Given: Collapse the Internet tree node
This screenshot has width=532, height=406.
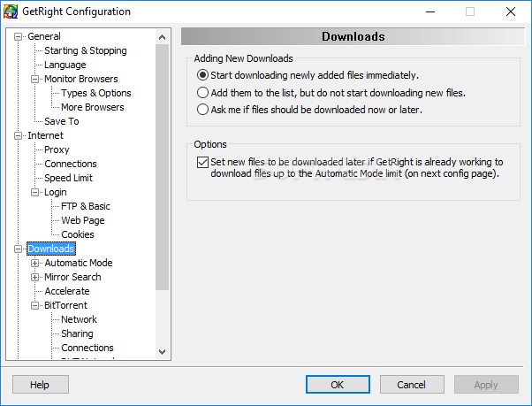Looking at the screenshot, I should pyautogui.click(x=18, y=136).
